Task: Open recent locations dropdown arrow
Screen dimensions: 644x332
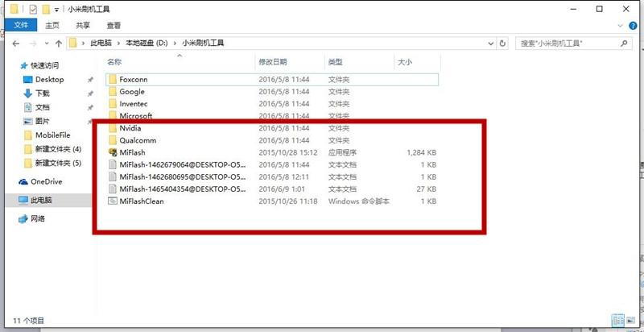Action: (47, 44)
